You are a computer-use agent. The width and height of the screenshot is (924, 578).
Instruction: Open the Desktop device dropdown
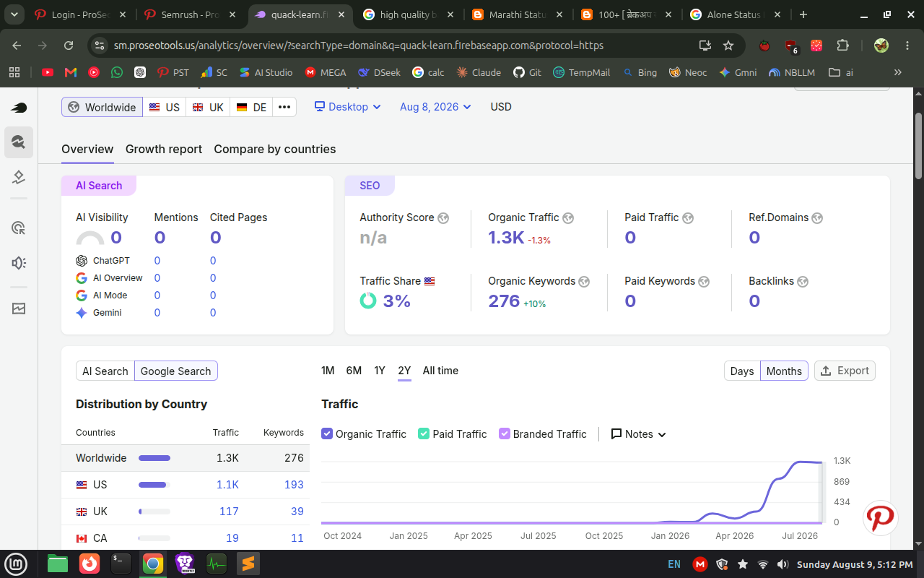pos(347,107)
